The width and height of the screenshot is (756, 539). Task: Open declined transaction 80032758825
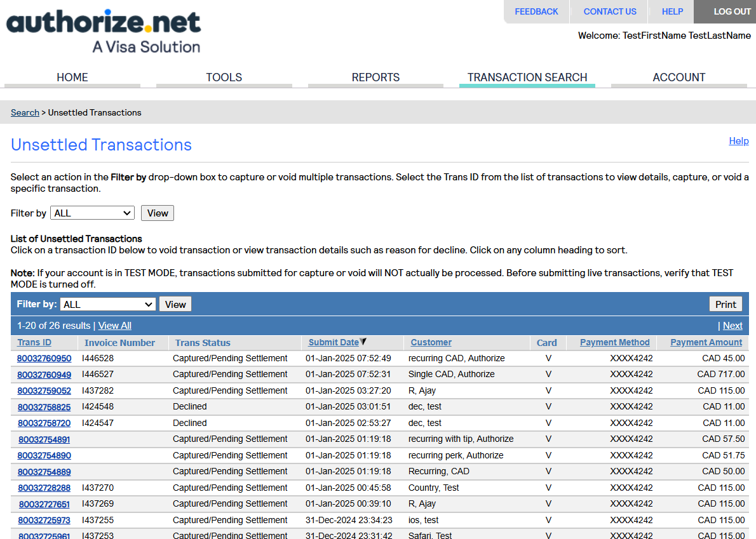[44, 408]
